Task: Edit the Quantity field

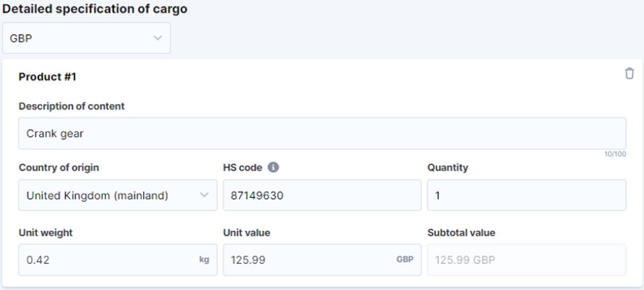Action: point(527,195)
